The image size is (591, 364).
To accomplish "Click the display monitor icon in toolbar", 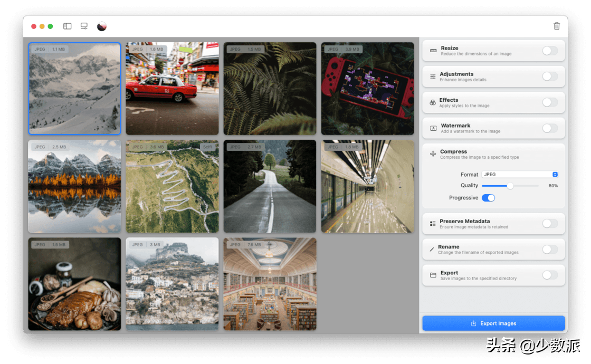I will pyautogui.click(x=84, y=26).
